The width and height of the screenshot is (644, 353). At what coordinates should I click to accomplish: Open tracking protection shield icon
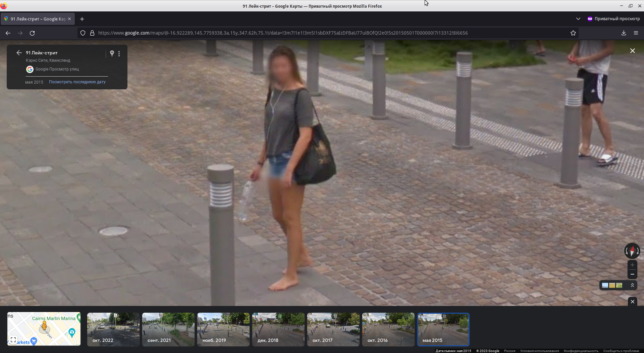[83, 33]
